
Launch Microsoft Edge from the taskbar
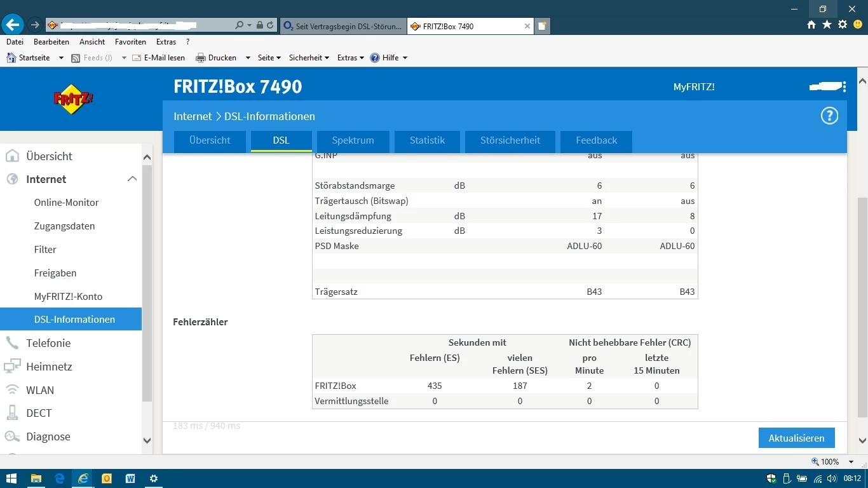pos(59,478)
